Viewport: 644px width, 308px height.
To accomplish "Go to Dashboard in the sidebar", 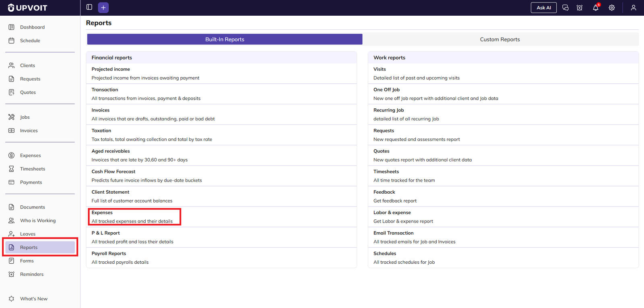I will point(32,27).
